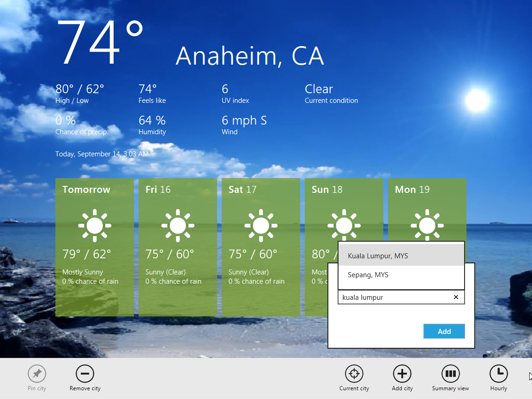Switch to Summary view

tap(450, 374)
